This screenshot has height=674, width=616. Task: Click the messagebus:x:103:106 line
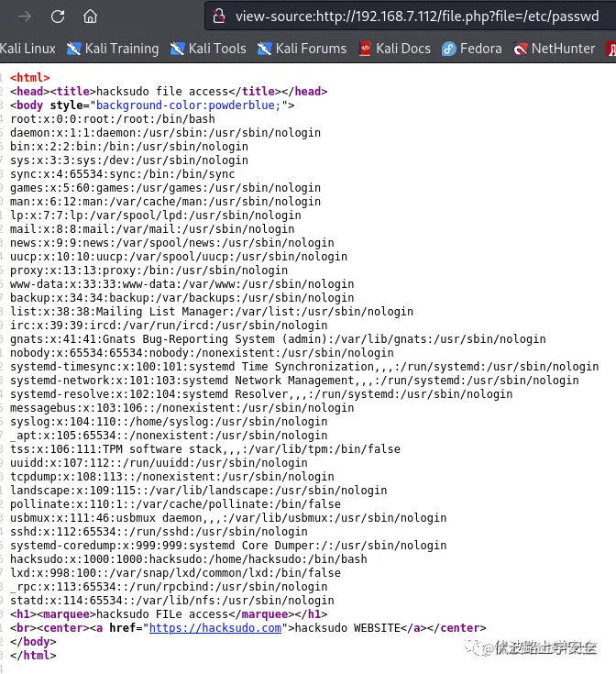[x=182, y=408]
